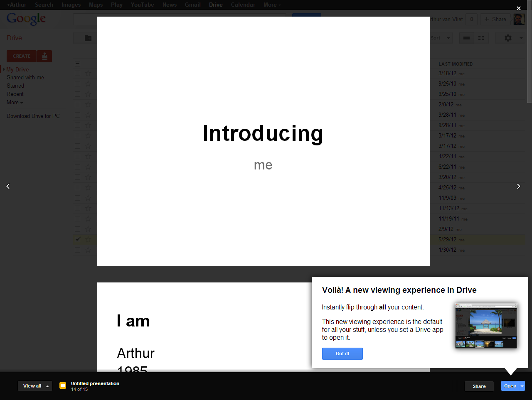Image resolution: width=532 pixels, height=400 pixels.
Task: Toggle the select-all checkbox in list header
Action: point(78,64)
